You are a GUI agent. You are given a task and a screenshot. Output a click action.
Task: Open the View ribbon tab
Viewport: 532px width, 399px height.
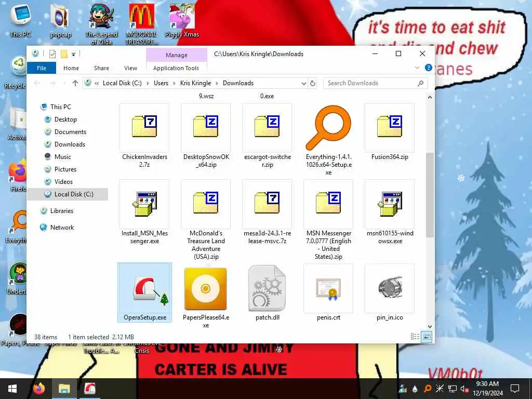130,68
